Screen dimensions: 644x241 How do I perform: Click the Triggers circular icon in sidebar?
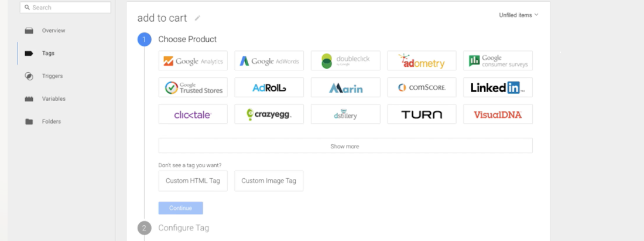click(x=29, y=76)
